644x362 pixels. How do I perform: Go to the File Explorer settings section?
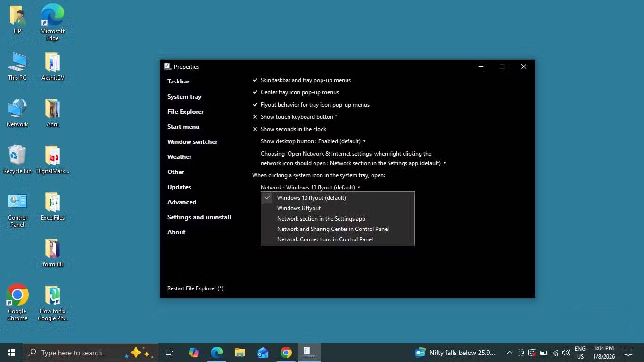186,112
